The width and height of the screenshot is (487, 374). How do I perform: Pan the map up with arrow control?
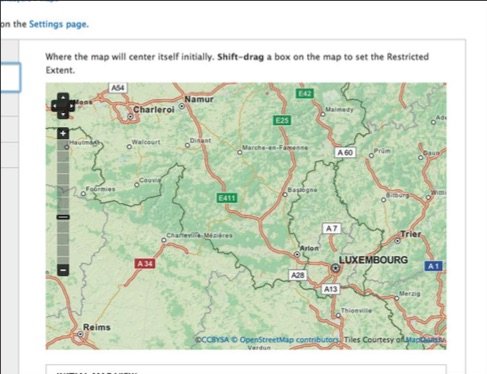pos(63,97)
